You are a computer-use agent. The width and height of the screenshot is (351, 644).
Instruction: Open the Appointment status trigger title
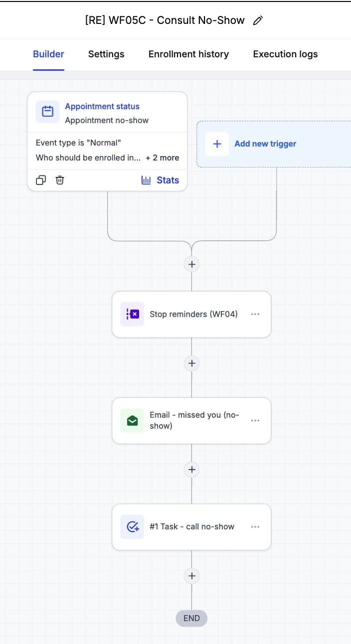[102, 106]
